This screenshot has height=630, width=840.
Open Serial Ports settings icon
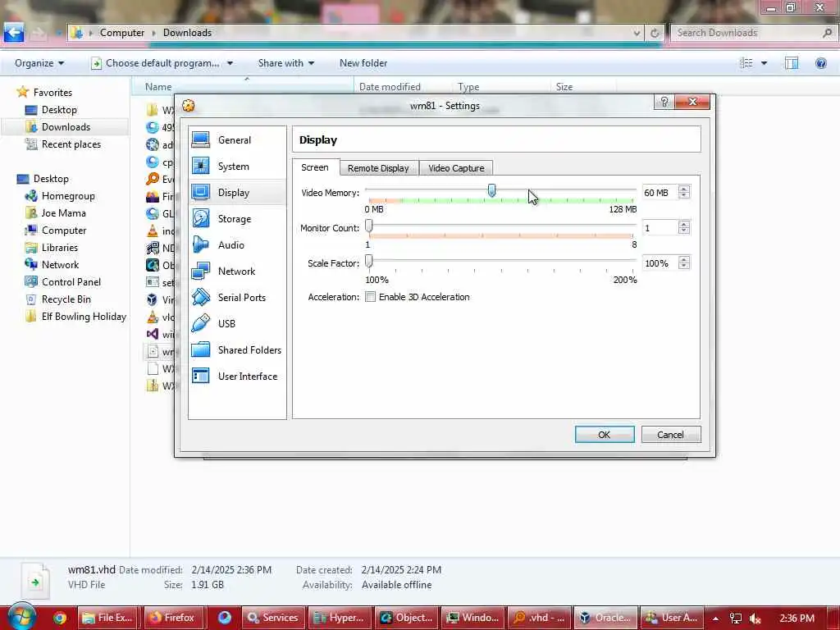point(201,297)
